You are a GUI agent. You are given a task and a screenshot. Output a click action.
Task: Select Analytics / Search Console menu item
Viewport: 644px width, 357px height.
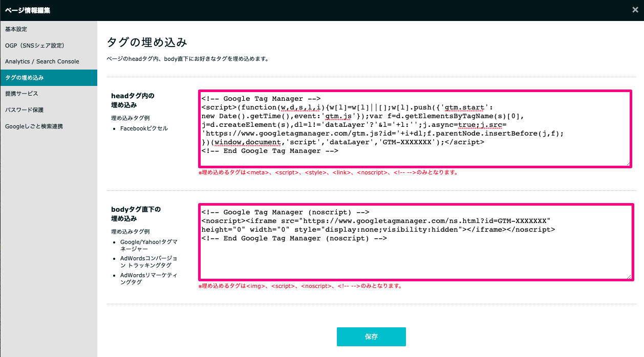(x=49, y=61)
